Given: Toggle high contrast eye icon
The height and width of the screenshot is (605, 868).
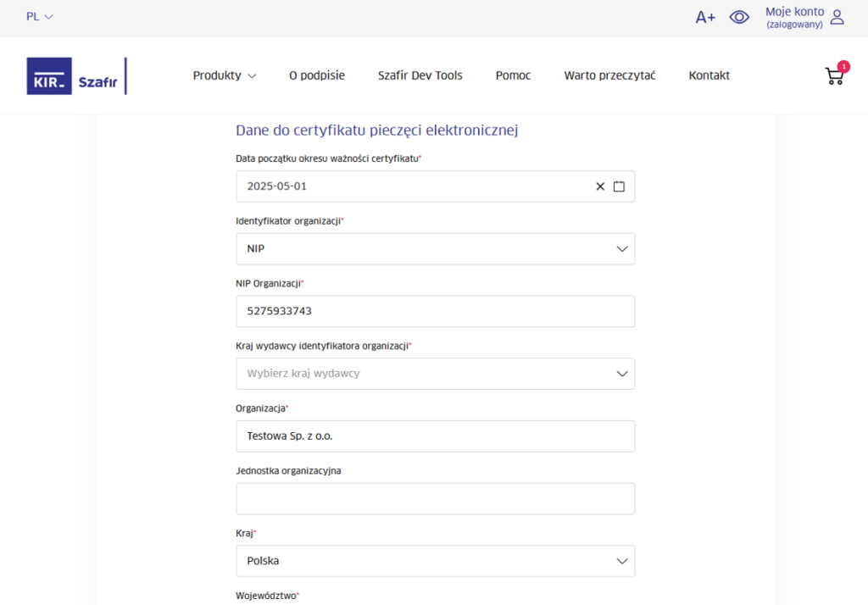Looking at the screenshot, I should pyautogui.click(x=739, y=17).
